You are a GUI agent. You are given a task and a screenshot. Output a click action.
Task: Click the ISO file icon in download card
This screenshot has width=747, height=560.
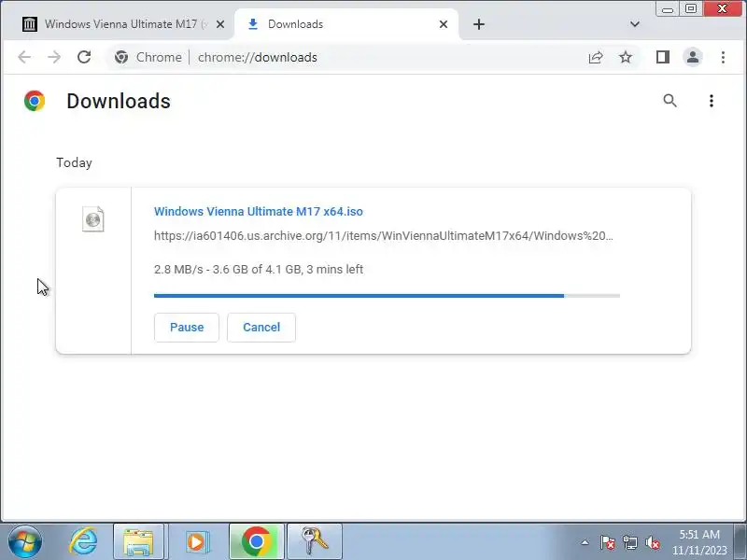point(92,219)
